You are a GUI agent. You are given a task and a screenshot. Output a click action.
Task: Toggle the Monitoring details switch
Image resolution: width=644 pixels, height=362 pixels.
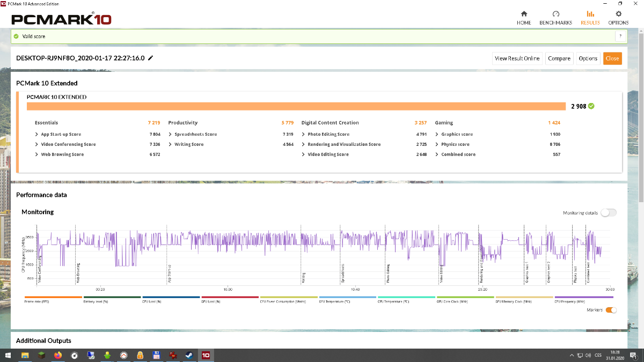pos(609,213)
